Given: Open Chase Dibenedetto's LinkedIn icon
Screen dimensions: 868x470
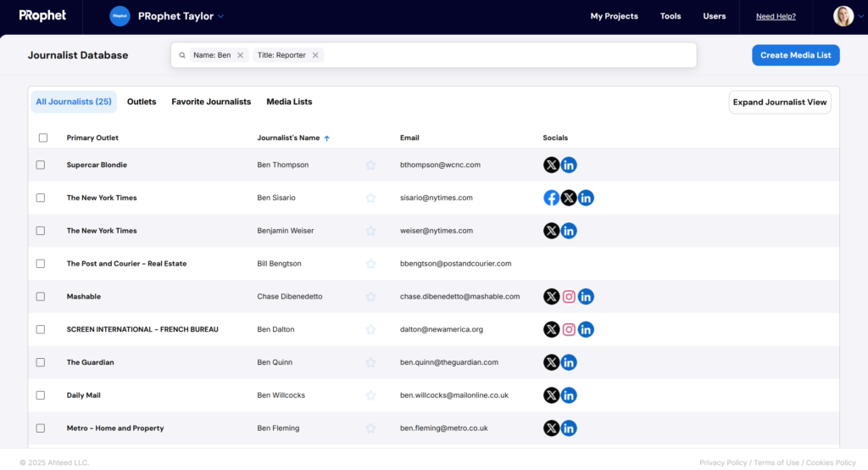Looking at the screenshot, I should pos(586,297).
